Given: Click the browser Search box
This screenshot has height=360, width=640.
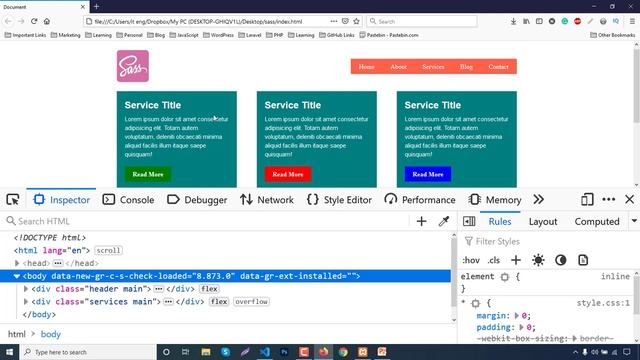Looking at the screenshot, I should [x=422, y=21].
